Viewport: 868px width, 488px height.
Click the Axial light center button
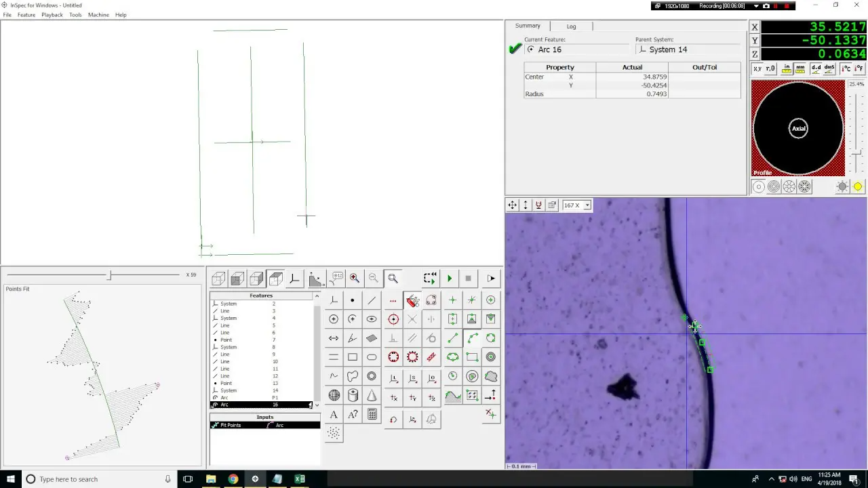click(x=799, y=129)
